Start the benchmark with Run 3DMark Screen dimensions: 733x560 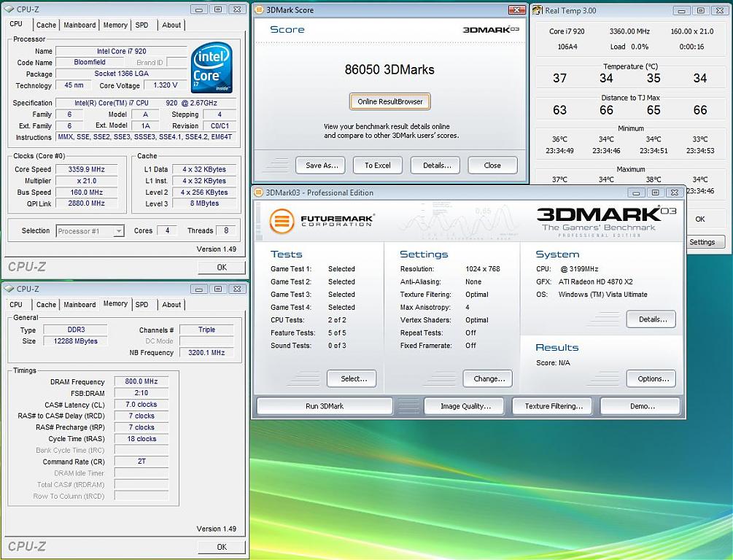tap(325, 406)
